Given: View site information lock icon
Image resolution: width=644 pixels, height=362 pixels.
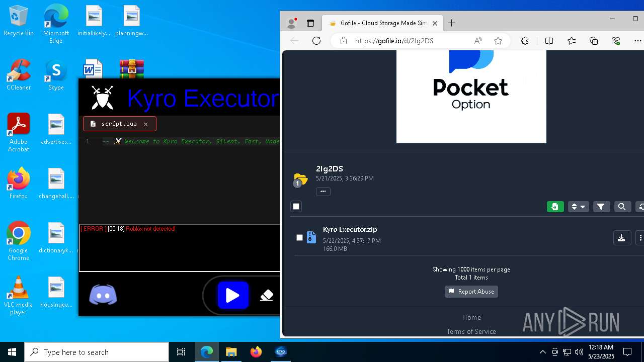Looking at the screenshot, I should point(343,41).
